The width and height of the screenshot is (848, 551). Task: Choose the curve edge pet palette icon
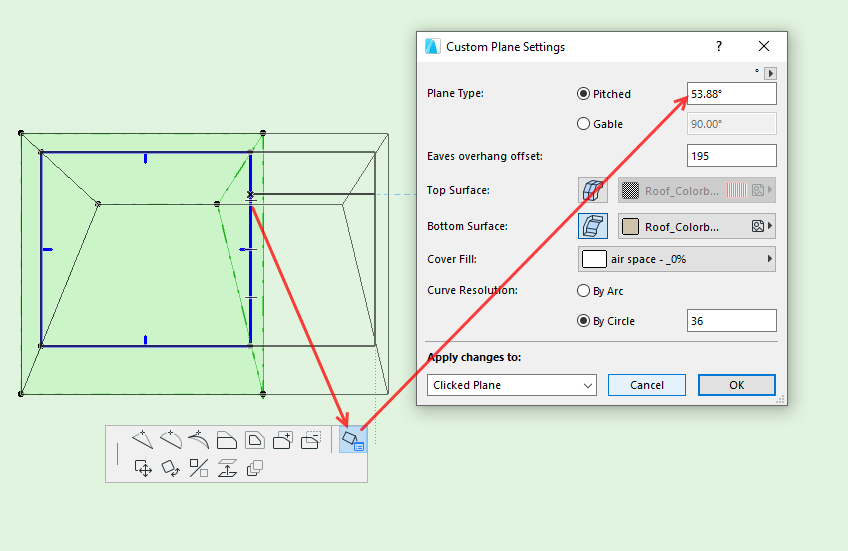pos(171,440)
